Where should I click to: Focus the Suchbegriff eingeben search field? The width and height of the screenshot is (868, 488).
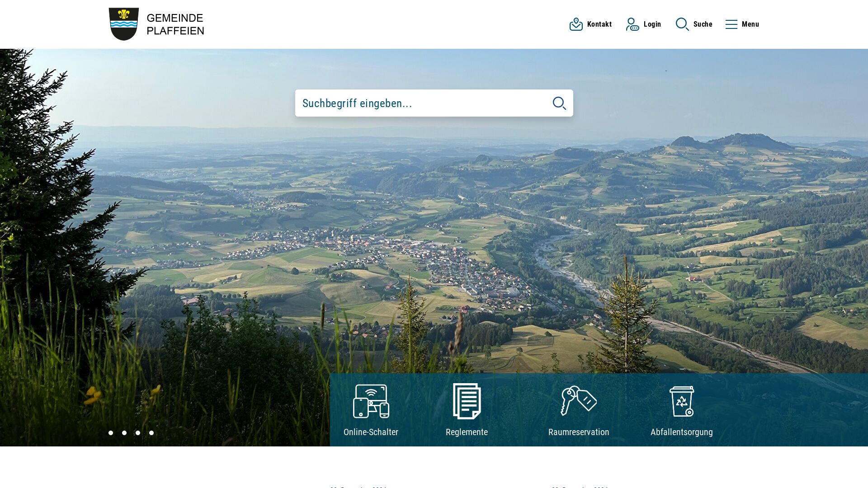(434, 103)
